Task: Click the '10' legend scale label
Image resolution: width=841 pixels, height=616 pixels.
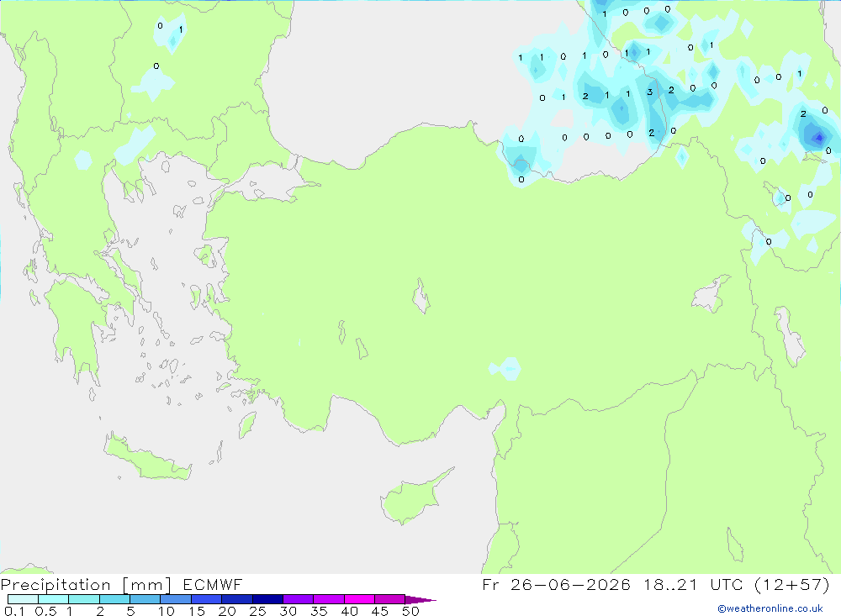Action: 167,611
